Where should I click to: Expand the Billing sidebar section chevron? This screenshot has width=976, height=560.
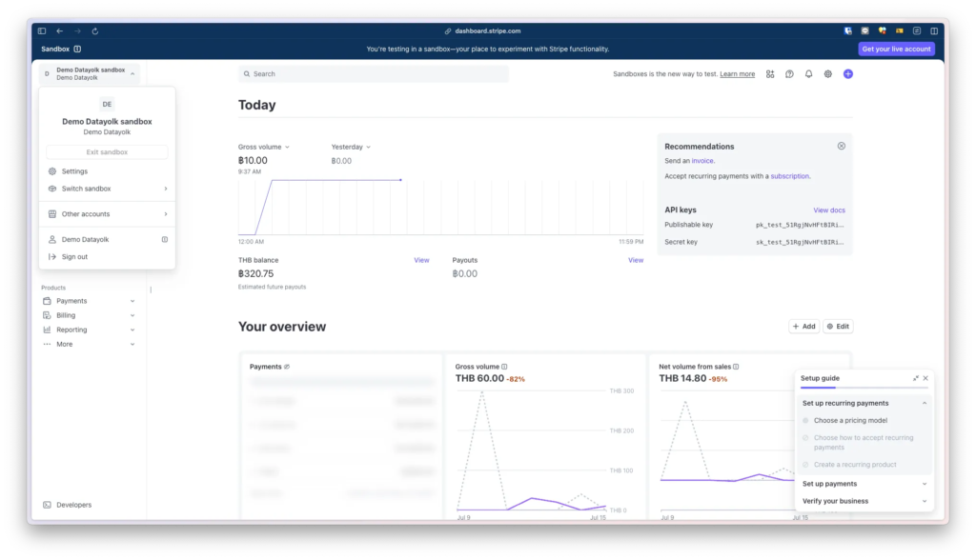pyautogui.click(x=132, y=315)
